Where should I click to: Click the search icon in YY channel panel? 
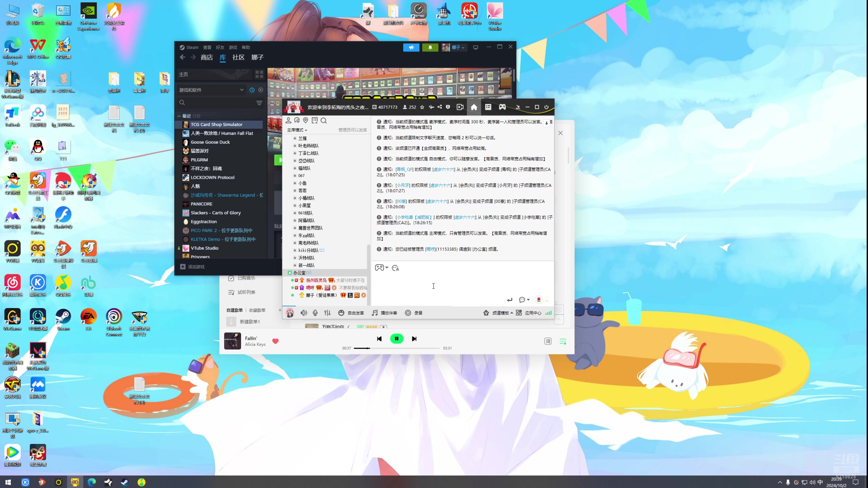[324, 121]
